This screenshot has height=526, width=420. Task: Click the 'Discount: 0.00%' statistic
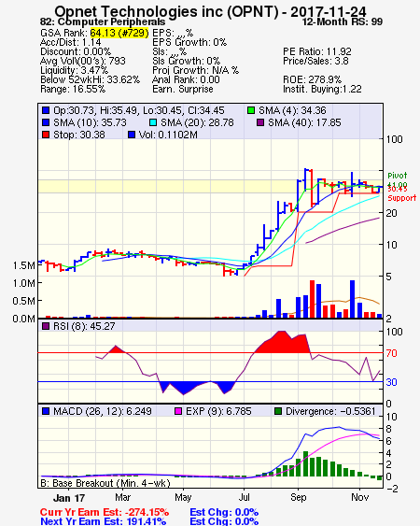[x=76, y=51]
